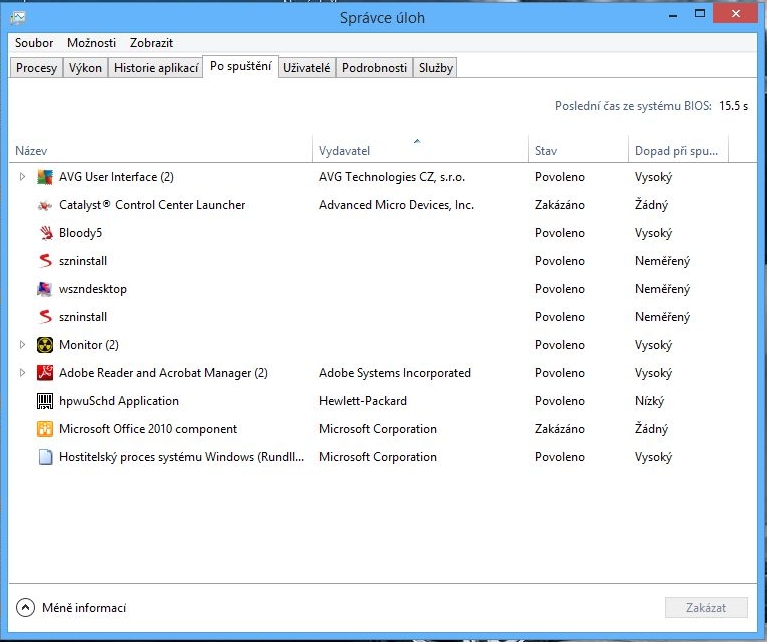The width and height of the screenshot is (767, 642).
Task: Click Vysoký impact of Adobe Reader row
Action: (x=654, y=373)
